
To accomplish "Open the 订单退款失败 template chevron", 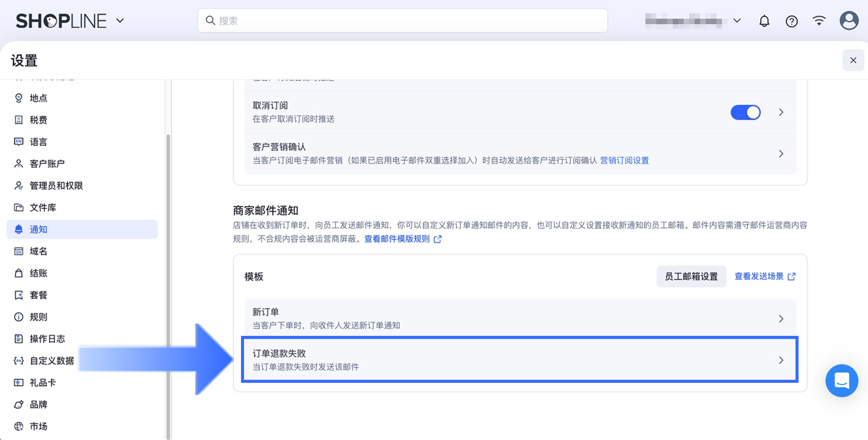I will tap(781, 360).
